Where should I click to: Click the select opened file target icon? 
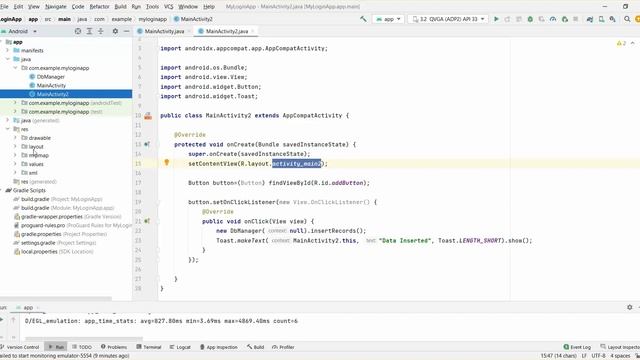(x=78, y=31)
